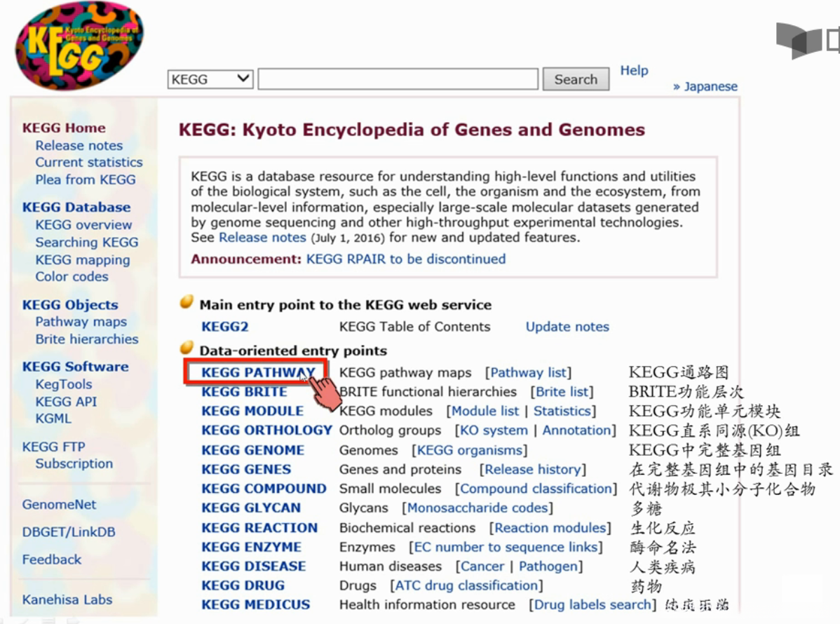Click the Search button
Viewport: 840px width, 624px height.
pos(576,79)
